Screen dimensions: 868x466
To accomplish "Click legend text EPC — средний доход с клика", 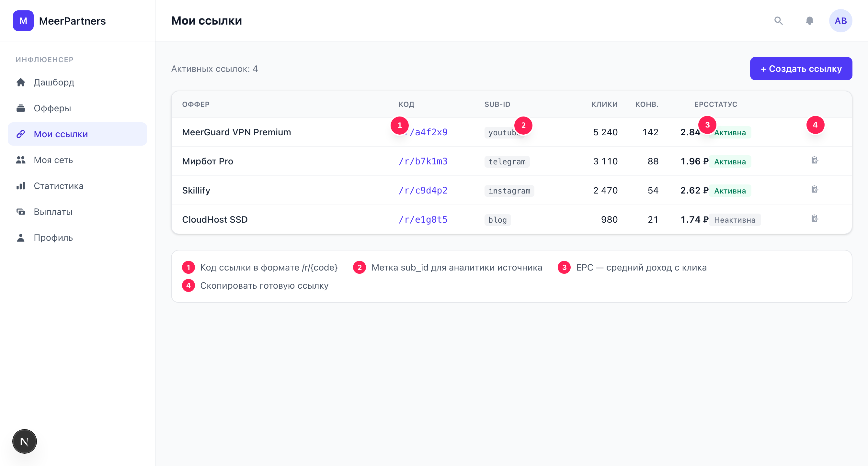I will (x=642, y=267).
